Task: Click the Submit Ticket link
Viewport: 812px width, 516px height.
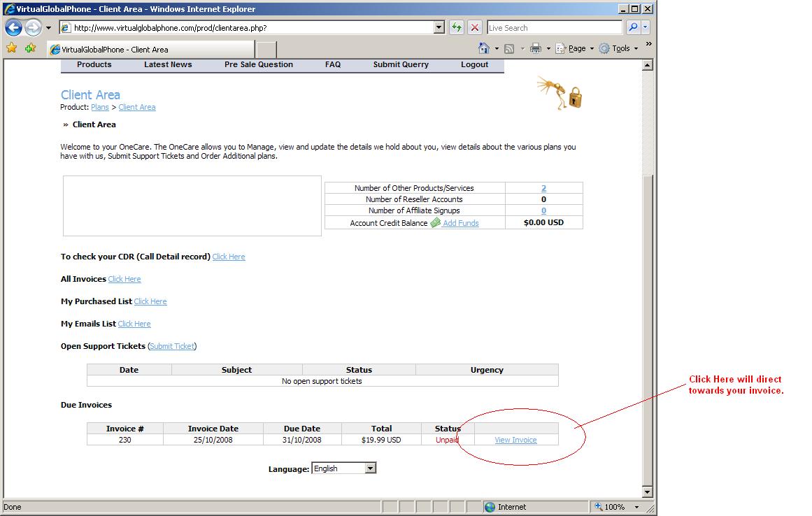Action: point(173,346)
